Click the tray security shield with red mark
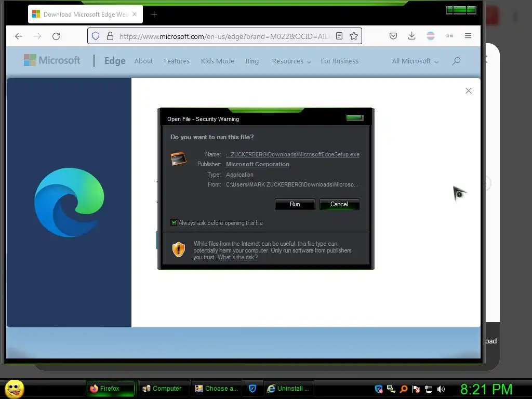The width and height of the screenshot is (532, 399). click(x=379, y=389)
